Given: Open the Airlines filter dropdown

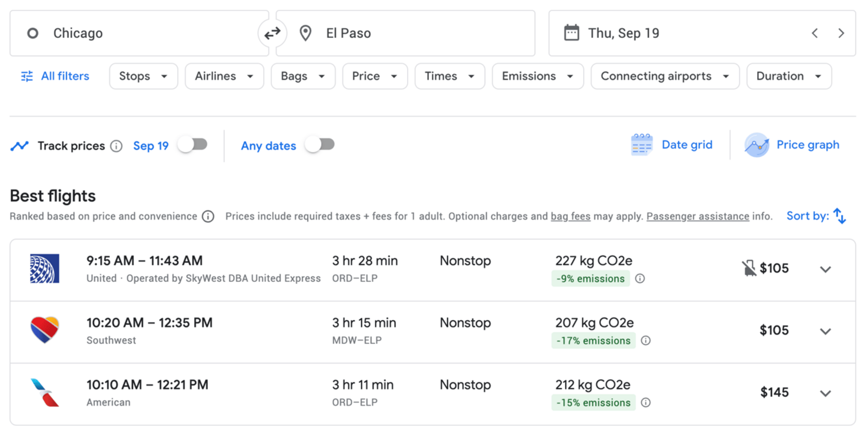Looking at the screenshot, I should (x=224, y=76).
